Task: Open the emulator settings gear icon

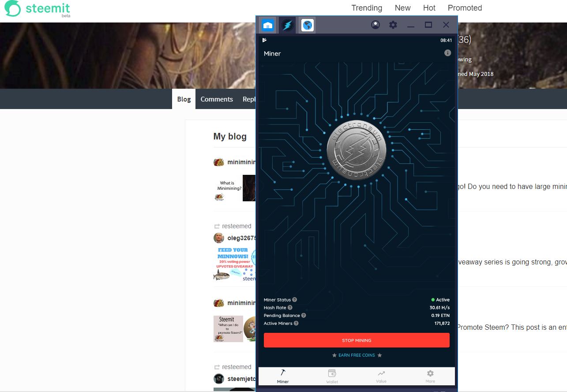Action: coord(393,25)
